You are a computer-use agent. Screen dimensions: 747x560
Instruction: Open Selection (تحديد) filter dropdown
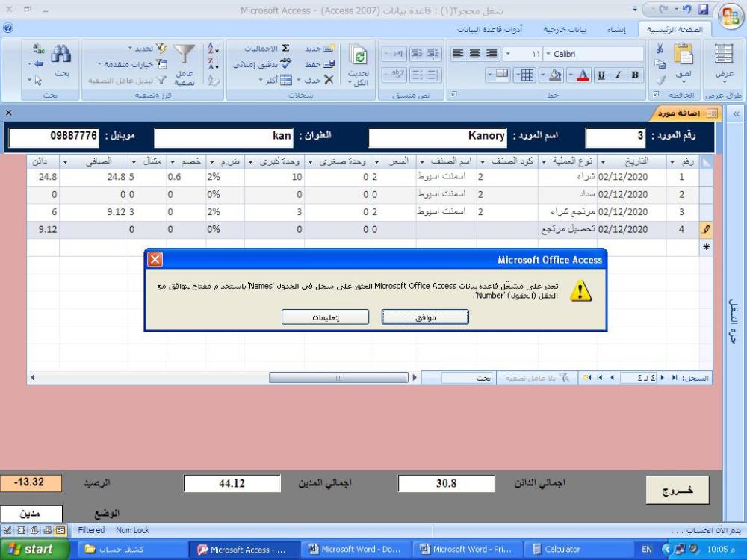point(148,48)
